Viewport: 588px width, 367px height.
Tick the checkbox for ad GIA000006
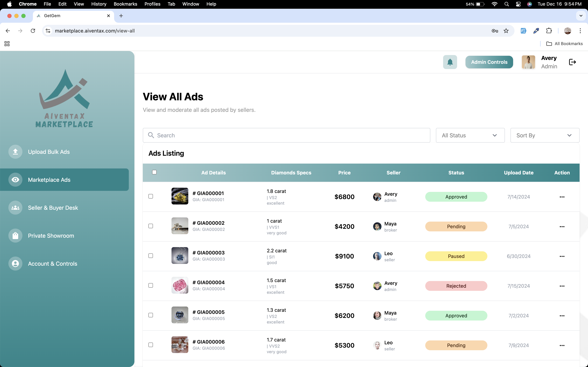tap(151, 345)
